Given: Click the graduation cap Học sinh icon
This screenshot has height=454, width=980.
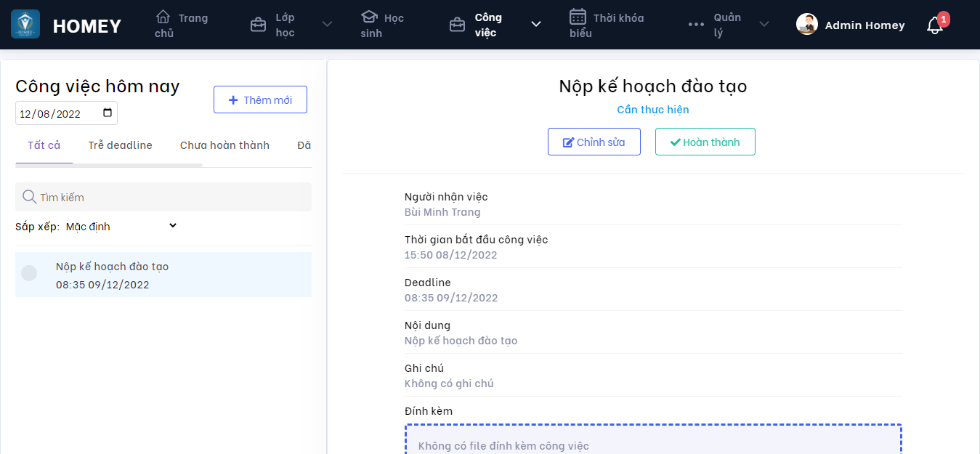Looking at the screenshot, I should pyautogui.click(x=370, y=17).
